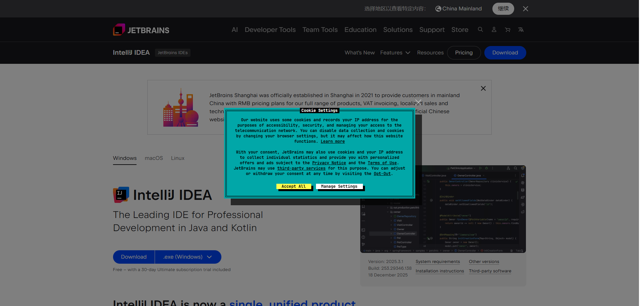Click the JetBrains IDEs badge
The height and width of the screenshot is (306, 644).
173,53
